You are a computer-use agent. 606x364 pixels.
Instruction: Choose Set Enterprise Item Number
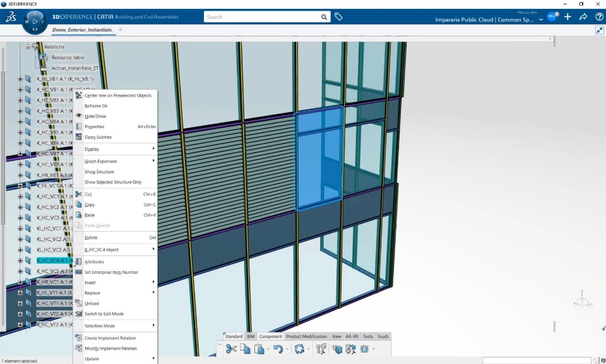[x=115, y=272]
